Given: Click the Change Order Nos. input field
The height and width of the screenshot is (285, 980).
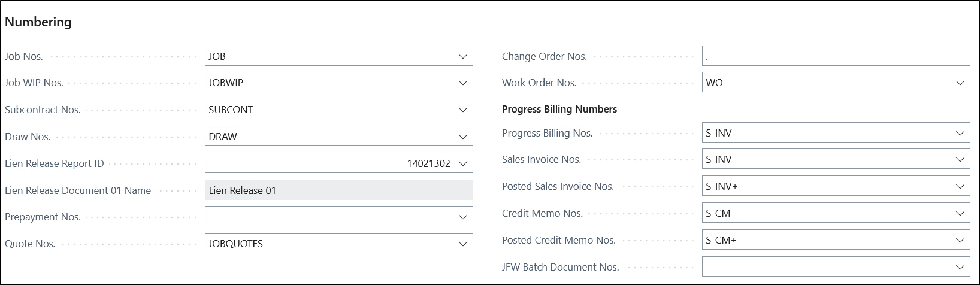Looking at the screenshot, I should coord(835,56).
